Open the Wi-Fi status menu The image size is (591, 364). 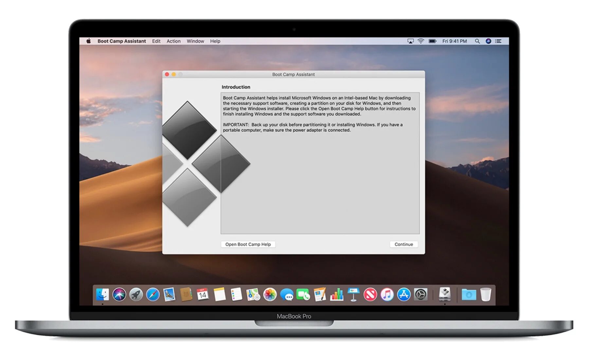point(421,41)
